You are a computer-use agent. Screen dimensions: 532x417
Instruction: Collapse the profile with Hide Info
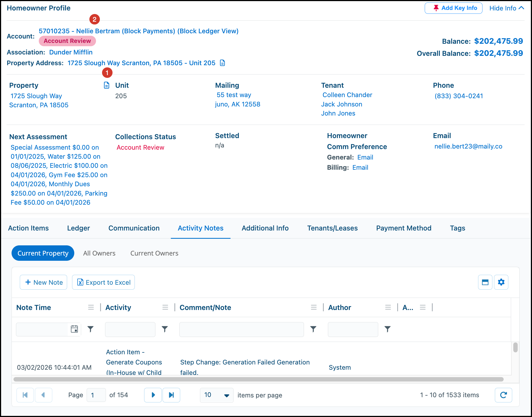click(507, 8)
